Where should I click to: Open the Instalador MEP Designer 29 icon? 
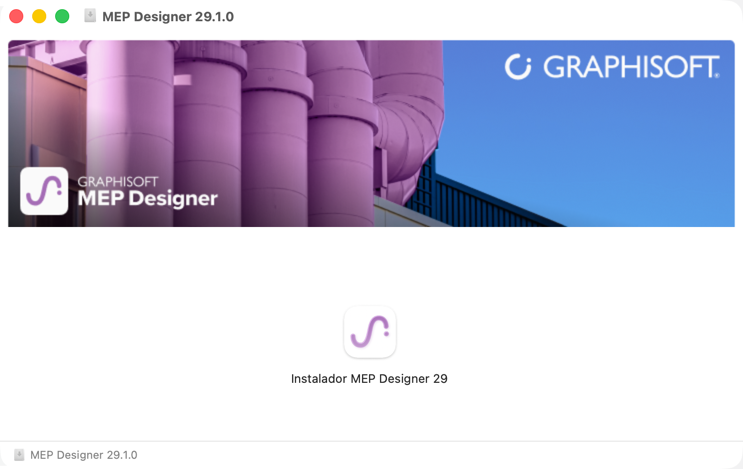370,332
